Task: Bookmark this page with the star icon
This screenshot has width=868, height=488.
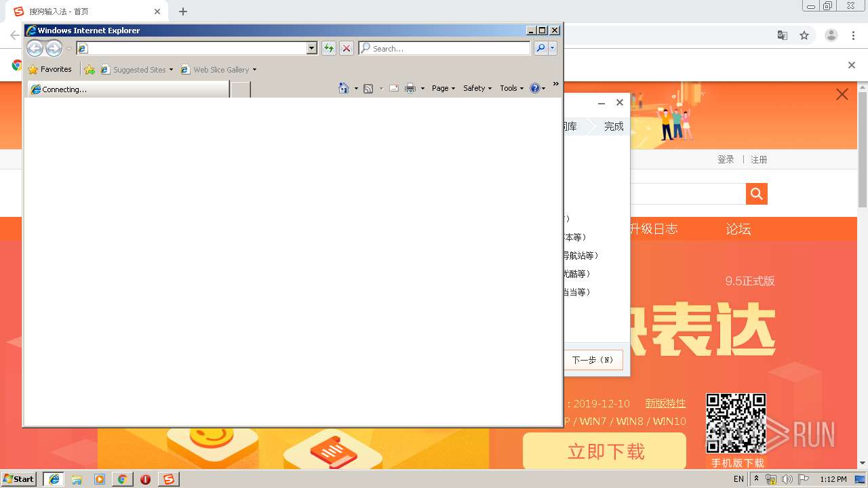Action: [804, 35]
